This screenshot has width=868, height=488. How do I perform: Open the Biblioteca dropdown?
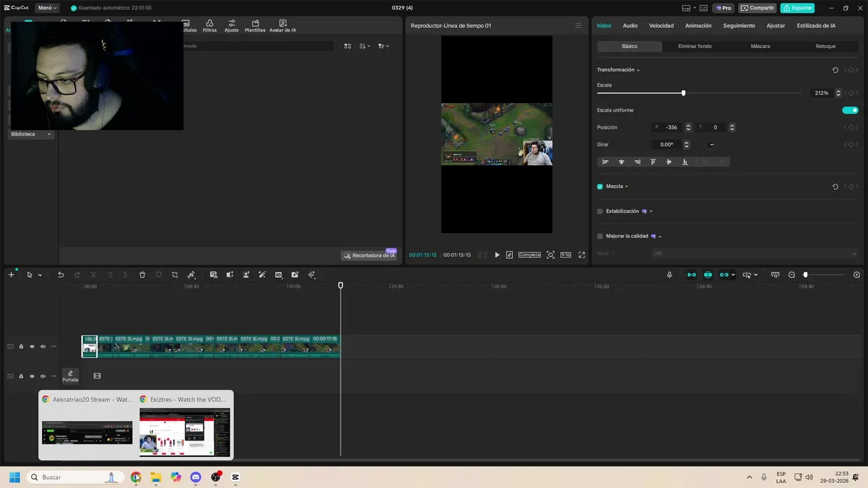(31, 134)
